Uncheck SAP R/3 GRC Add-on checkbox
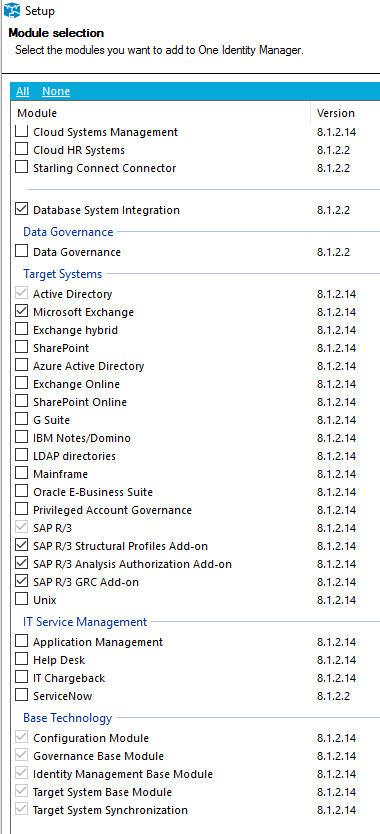The image size is (380, 834). [x=22, y=581]
